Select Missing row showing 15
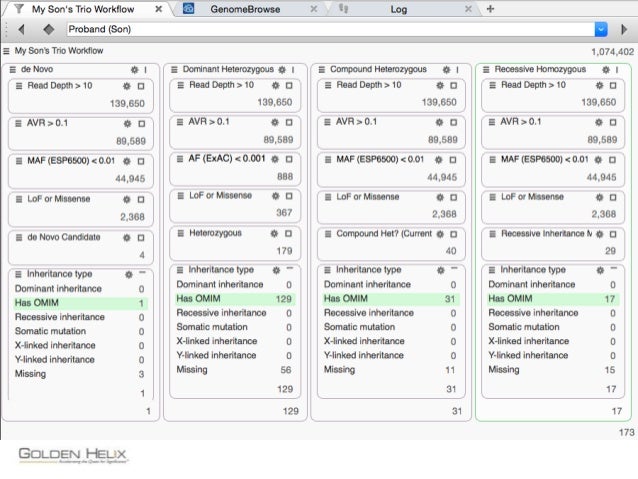Image resolution: width=638 pixels, height=479 pixels. (x=553, y=370)
